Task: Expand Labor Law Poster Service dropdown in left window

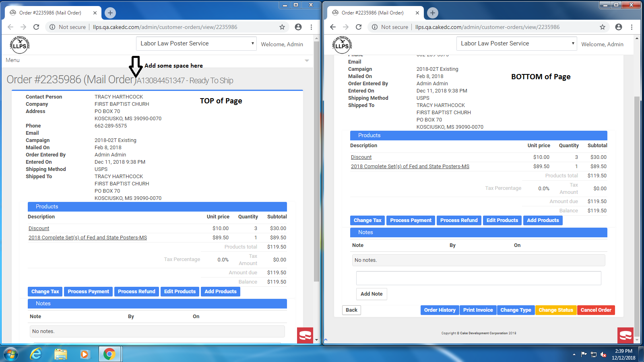Action: click(197, 43)
